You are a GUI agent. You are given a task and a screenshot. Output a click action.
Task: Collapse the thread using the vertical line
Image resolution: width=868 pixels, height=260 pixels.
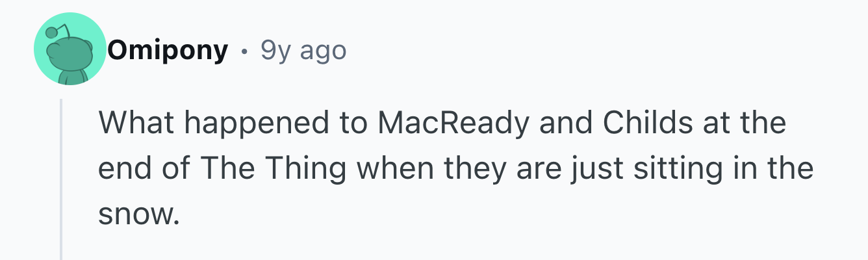[x=61, y=179]
